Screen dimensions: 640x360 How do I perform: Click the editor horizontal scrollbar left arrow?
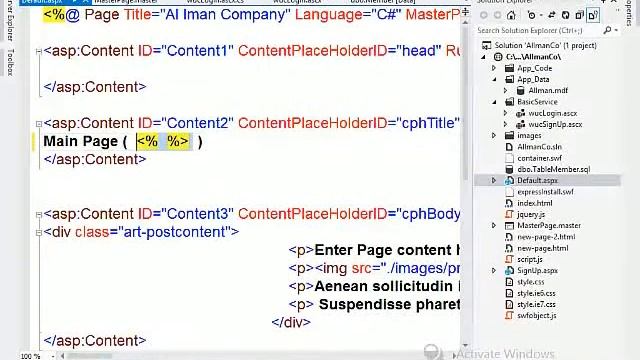point(62,356)
